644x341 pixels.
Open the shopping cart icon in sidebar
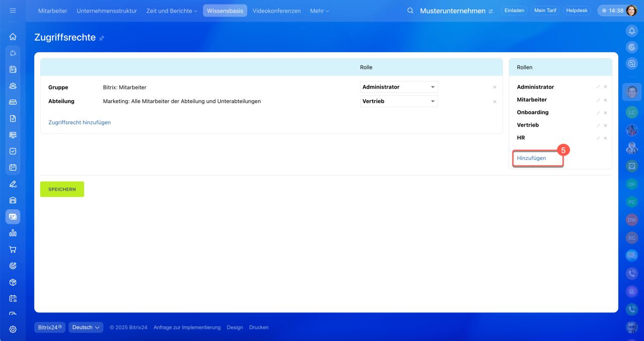pyautogui.click(x=13, y=249)
